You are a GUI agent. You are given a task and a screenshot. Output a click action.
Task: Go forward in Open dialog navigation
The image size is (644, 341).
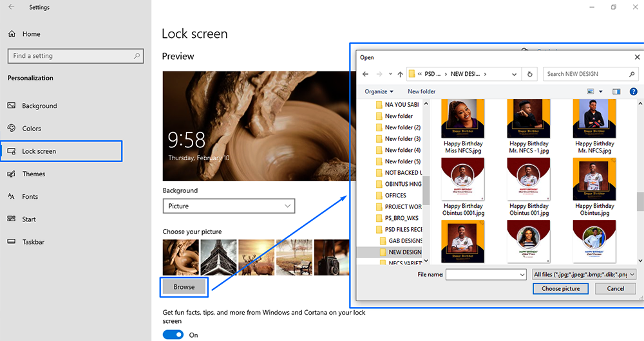point(379,74)
